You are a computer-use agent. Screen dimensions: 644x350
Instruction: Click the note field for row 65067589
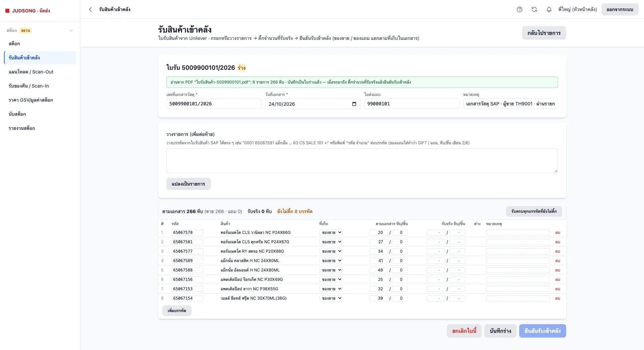[518, 261]
